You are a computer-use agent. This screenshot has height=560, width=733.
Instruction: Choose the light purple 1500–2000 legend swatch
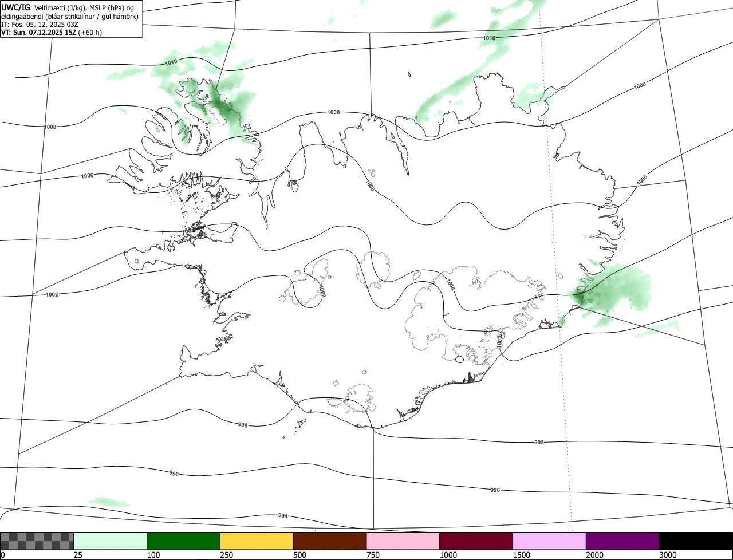pyautogui.click(x=550, y=541)
